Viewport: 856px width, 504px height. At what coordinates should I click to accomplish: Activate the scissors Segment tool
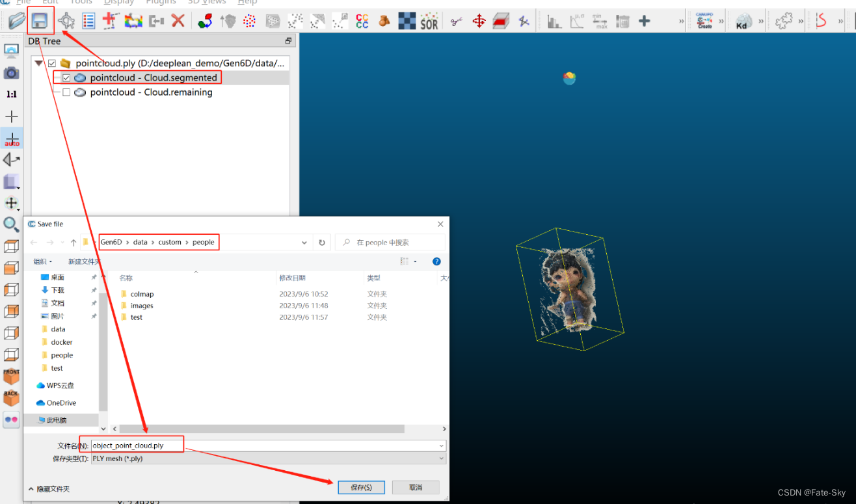(457, 21)
